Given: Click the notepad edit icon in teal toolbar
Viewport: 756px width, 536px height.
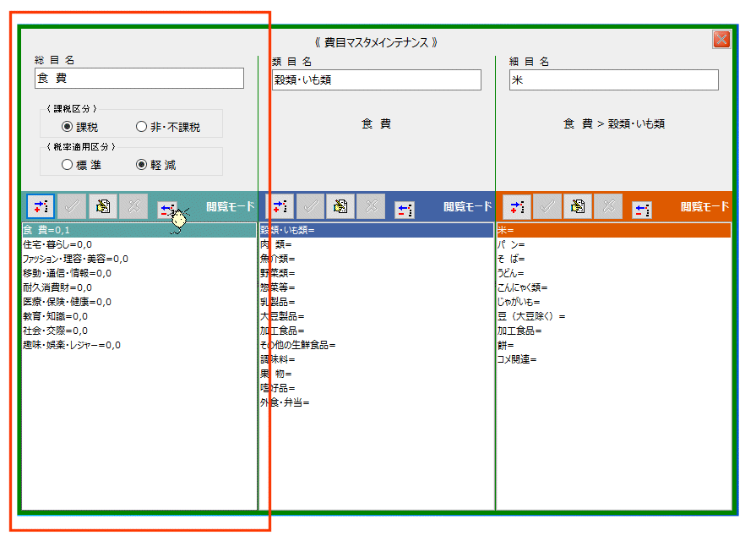Looking at the screenshot, I should coord(103,206).
